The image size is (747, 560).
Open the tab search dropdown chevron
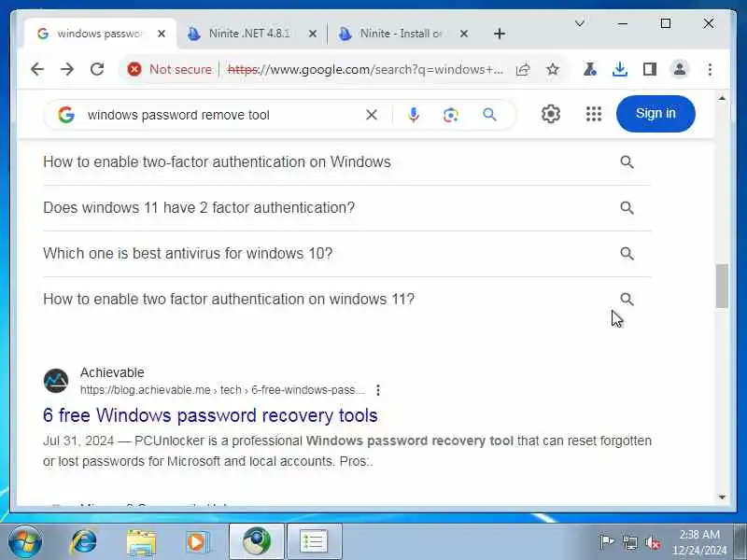click(x=580, y=23)
